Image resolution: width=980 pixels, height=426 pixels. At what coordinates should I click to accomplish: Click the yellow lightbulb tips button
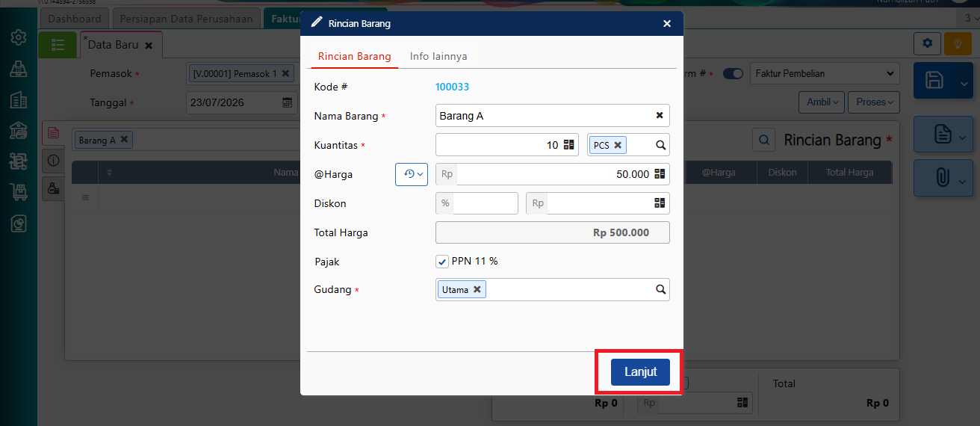coord(957,43)
